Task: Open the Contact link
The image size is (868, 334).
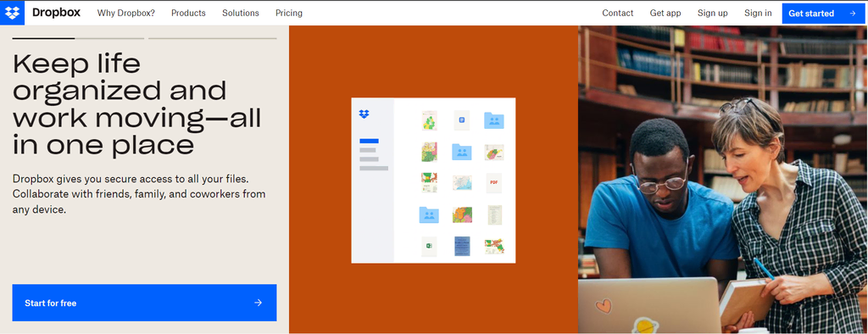Action: [x=618, y=13]
